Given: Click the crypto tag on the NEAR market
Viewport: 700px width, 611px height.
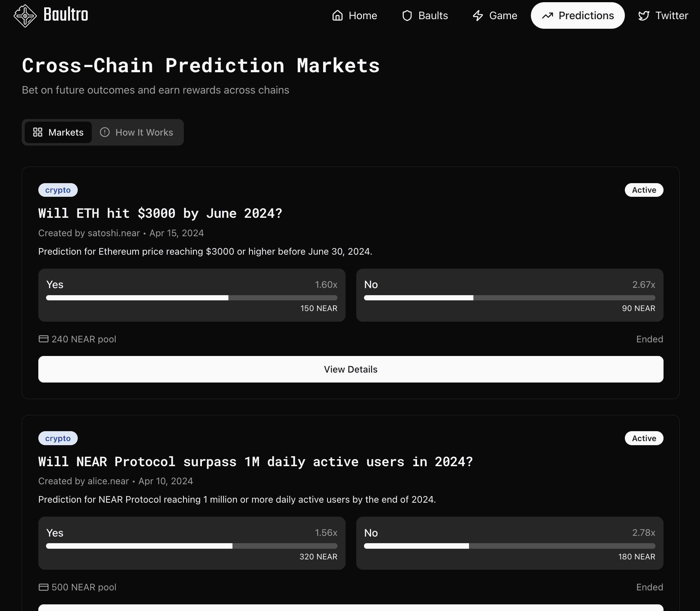Looking at the screenshot, I should click(x=58, y=438).
